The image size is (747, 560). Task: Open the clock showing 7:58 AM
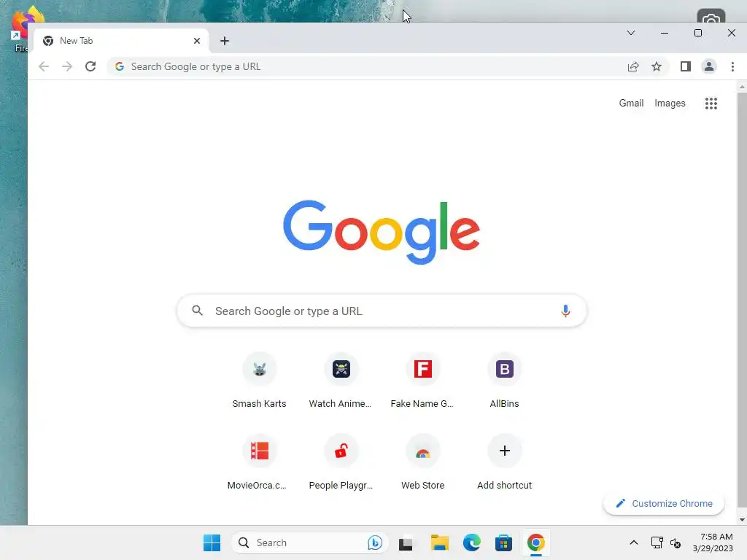point(713,542)
